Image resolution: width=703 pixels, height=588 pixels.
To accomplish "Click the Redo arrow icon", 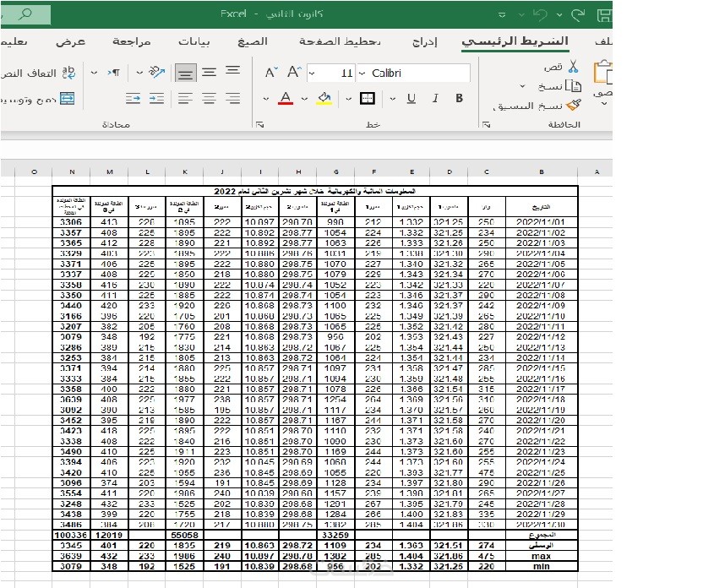I will tap(578, 15).
